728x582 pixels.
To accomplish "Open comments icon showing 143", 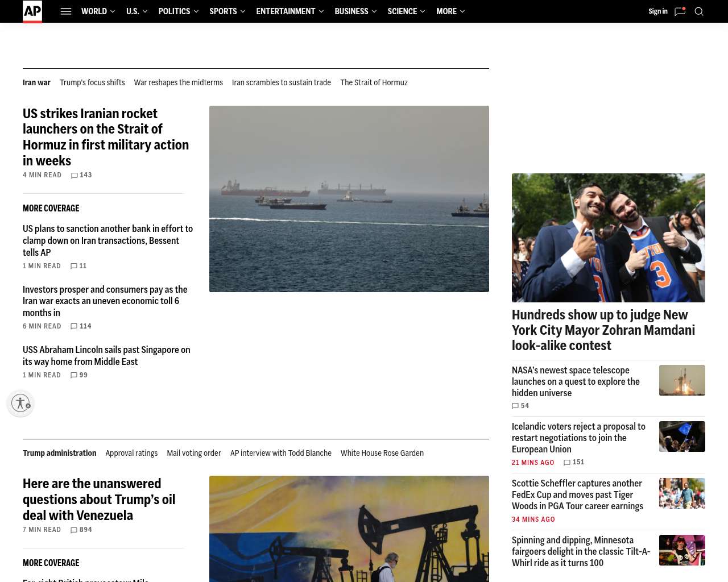I will (74, 176).
